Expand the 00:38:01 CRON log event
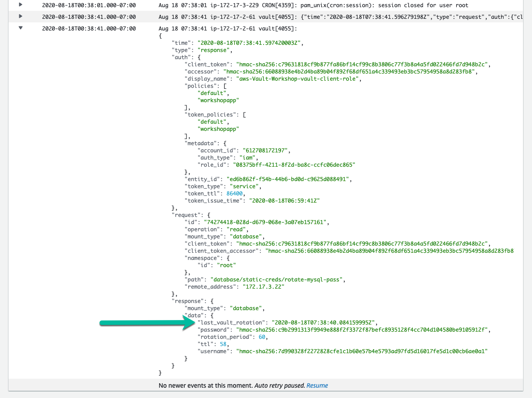The image size is (532, 398). (x=21, y=5)
